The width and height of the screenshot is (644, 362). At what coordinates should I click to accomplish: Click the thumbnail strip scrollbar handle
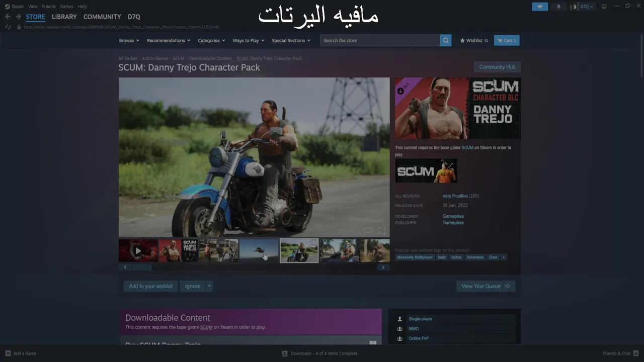coord(141,267)
